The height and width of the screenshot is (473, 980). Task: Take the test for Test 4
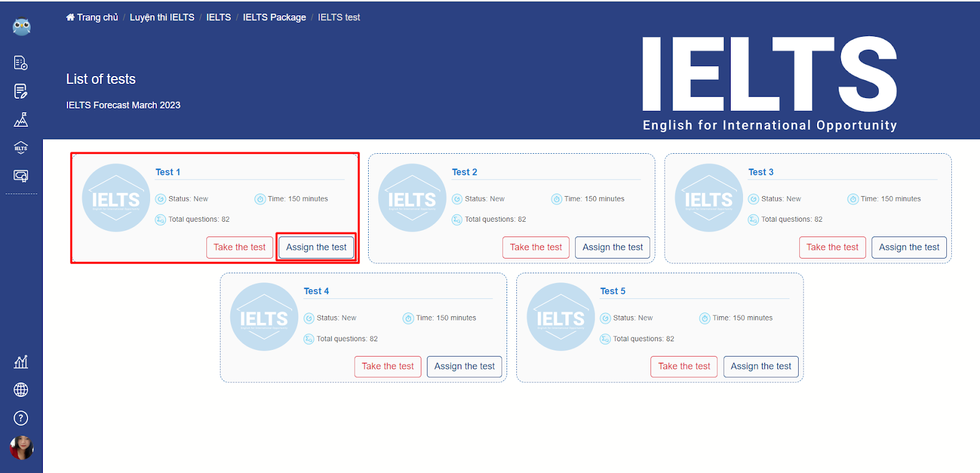pos(388,366)
